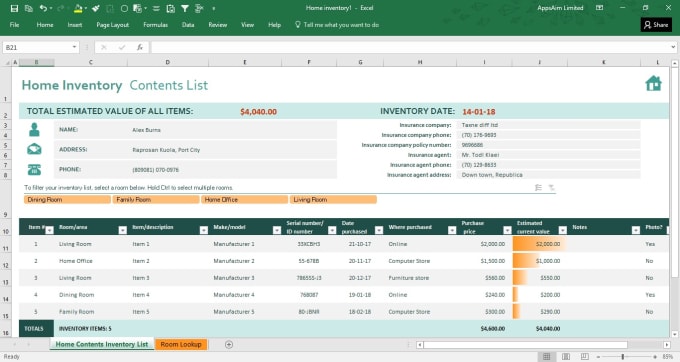Click the zoom in plus button
The width and height of the screenshot is (680, 362).
(x=655, y=356)
